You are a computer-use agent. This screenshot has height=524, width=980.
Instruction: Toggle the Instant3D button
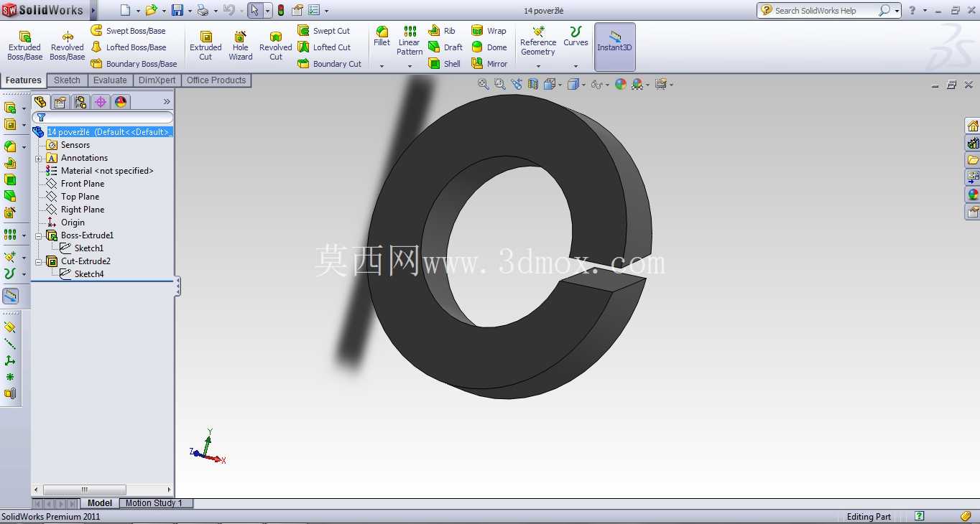pos(614,47)
